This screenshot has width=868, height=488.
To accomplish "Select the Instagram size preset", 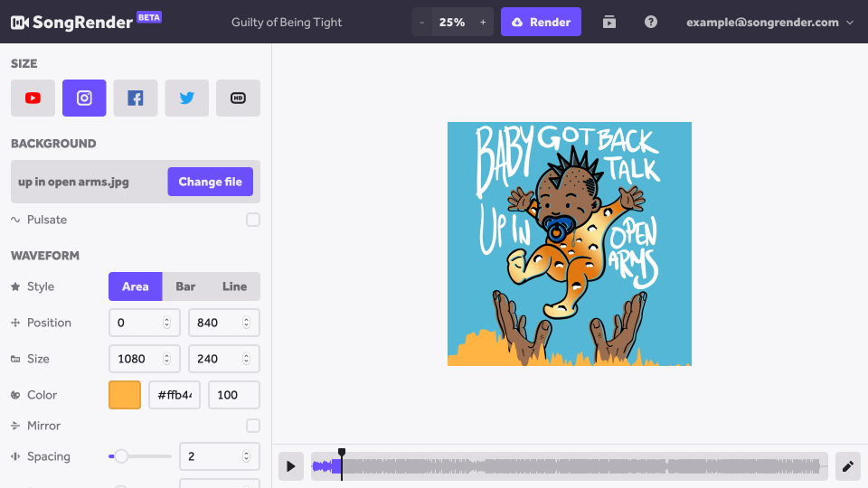I will [84, 99].
